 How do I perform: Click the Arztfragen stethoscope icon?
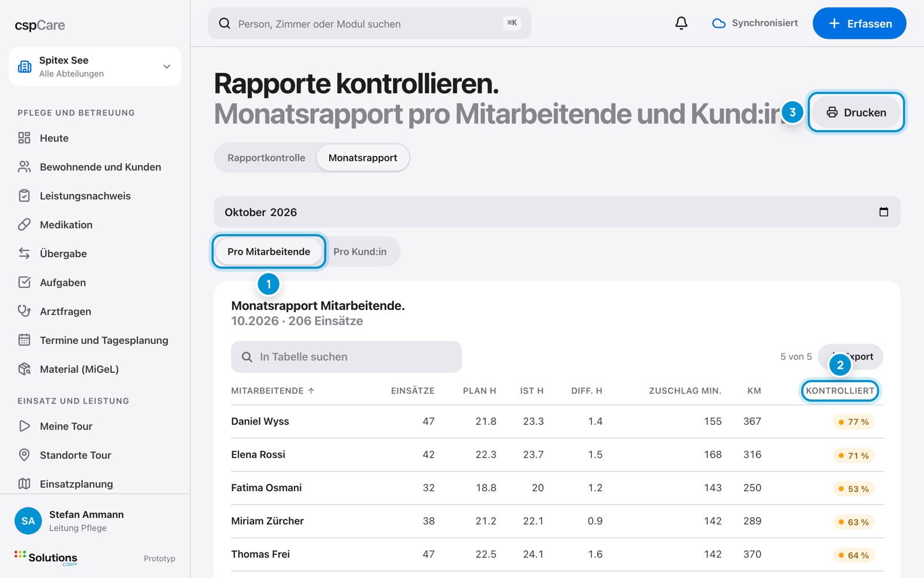point(24,311)
